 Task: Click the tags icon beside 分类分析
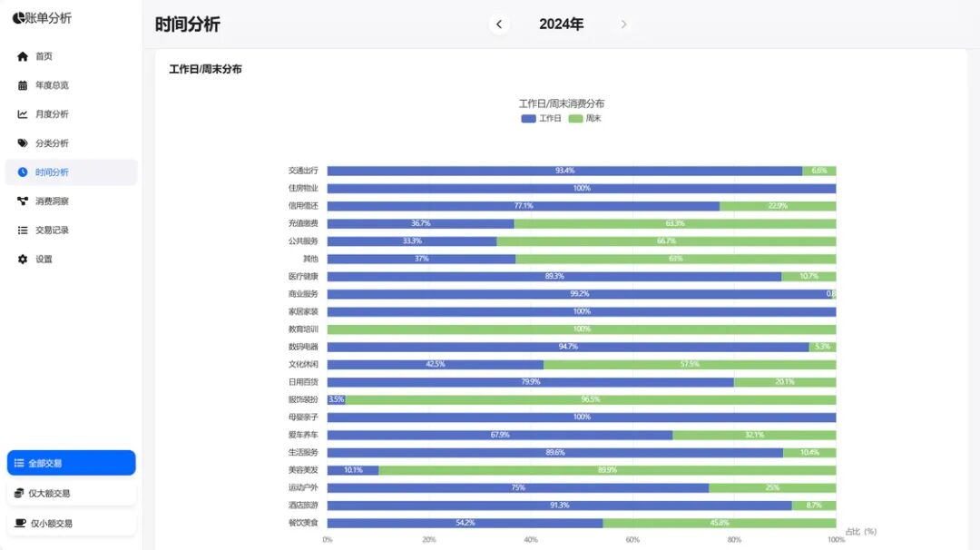click(x=23, y=143)
